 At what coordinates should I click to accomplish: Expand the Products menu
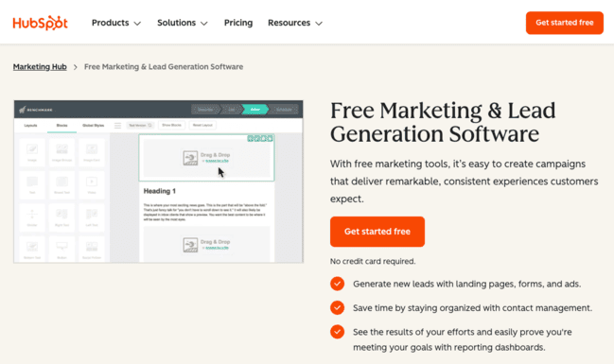pyautogui.click(x=116, y=23)
